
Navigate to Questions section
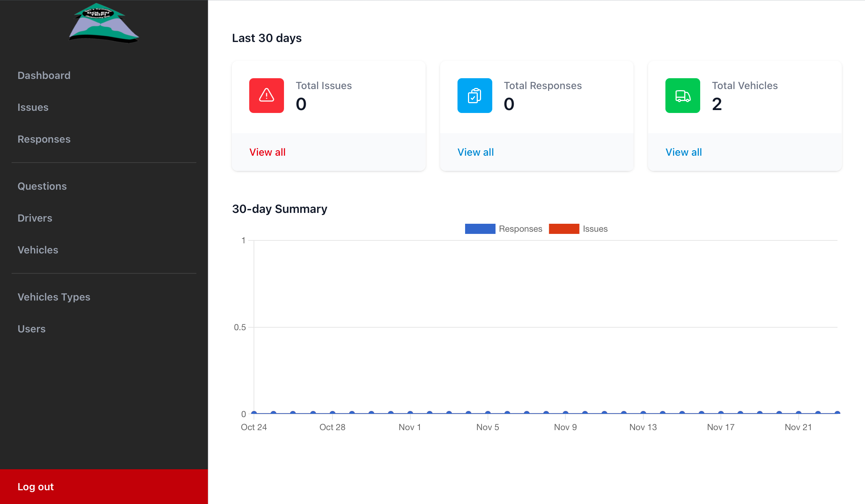pyautogui.click(x=42, y=186)
